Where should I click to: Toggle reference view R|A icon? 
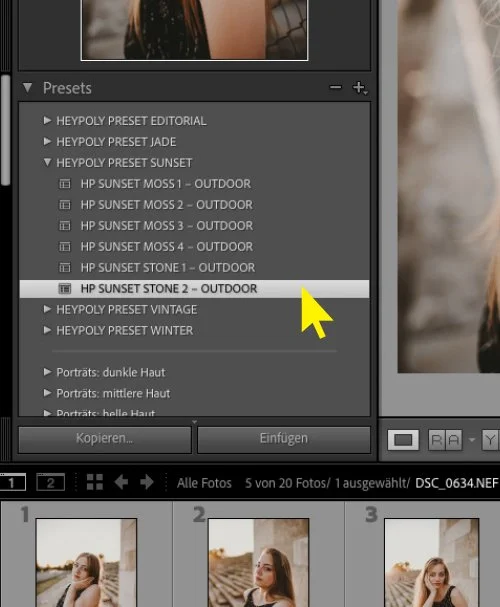tap(445, 440)
